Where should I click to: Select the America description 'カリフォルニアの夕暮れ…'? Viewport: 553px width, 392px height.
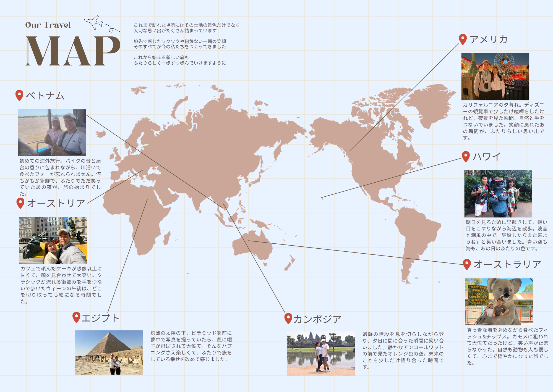click(x=504, y=121)
